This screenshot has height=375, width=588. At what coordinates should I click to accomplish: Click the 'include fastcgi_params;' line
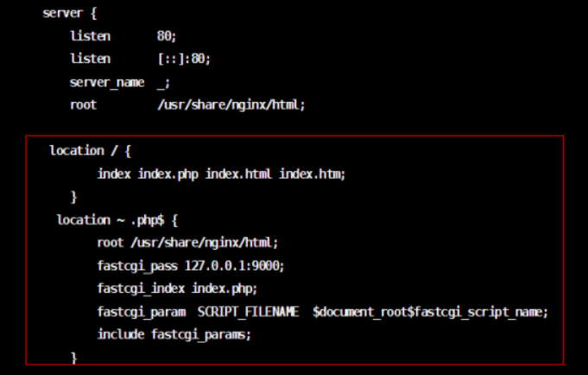[x=174, y=334]
